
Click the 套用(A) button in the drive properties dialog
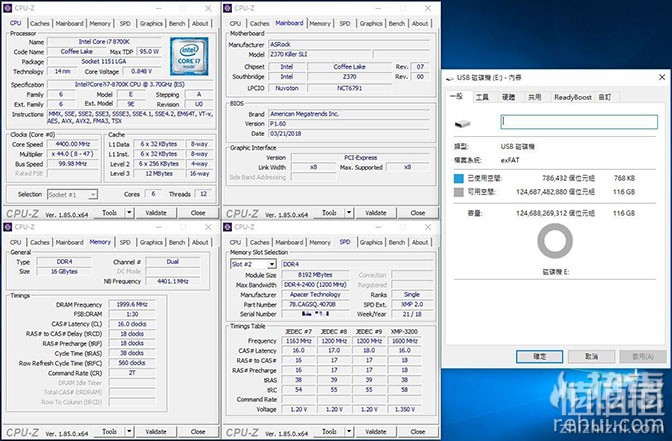coord(643,357)
